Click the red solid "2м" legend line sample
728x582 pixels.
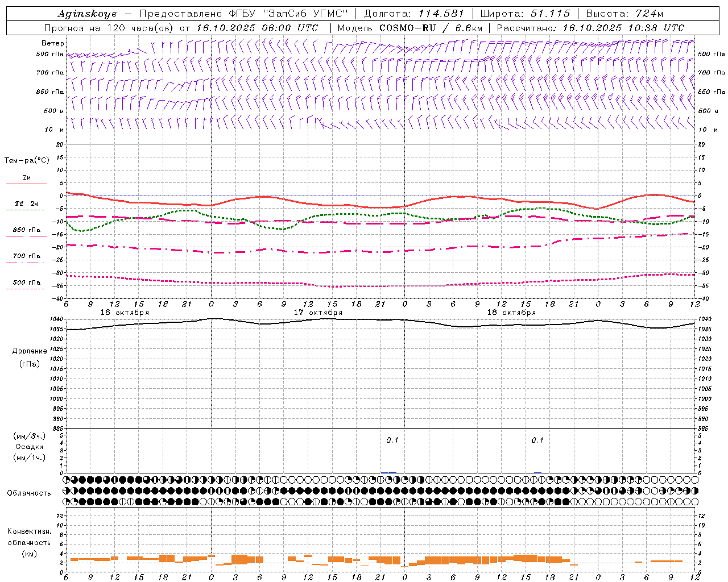coord(26,184)
